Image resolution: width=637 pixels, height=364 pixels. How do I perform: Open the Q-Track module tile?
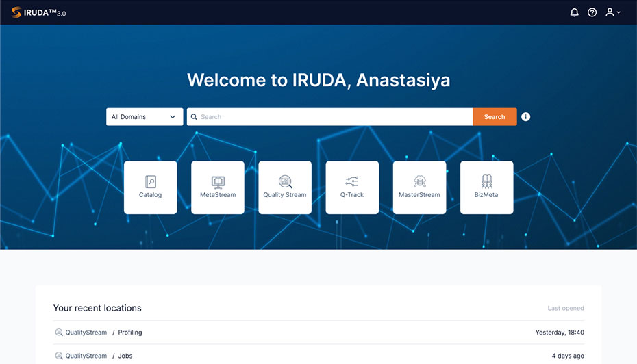pos(352,187)
